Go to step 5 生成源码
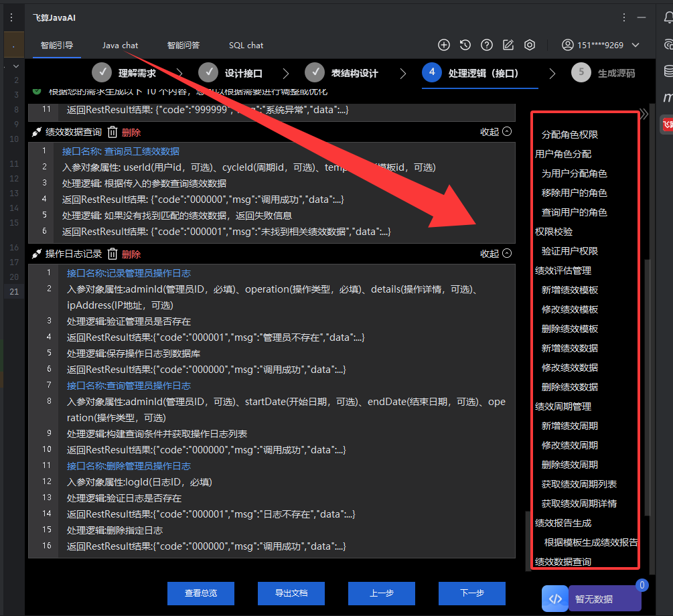The height and width of the screenshot is (616, 673). coord(603,73)
